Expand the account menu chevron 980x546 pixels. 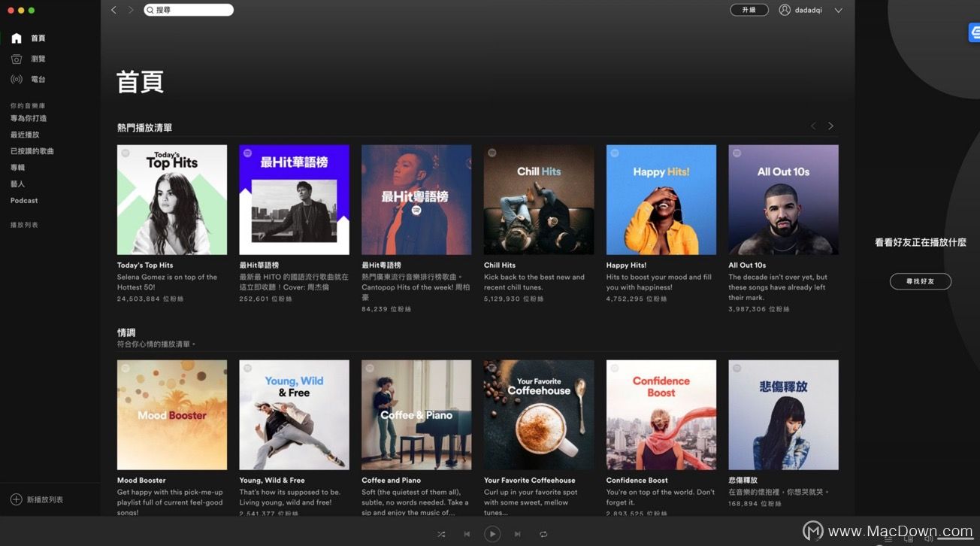pyautogui.click(x=839, y=11)
